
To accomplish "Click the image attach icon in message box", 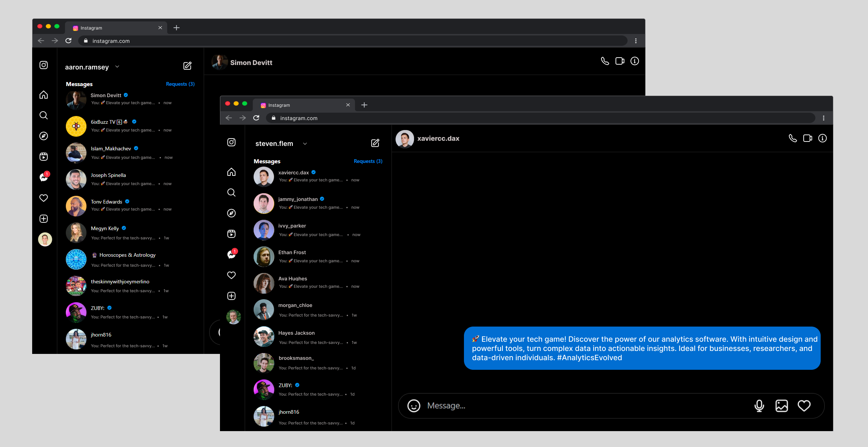I will coord(781,406).
